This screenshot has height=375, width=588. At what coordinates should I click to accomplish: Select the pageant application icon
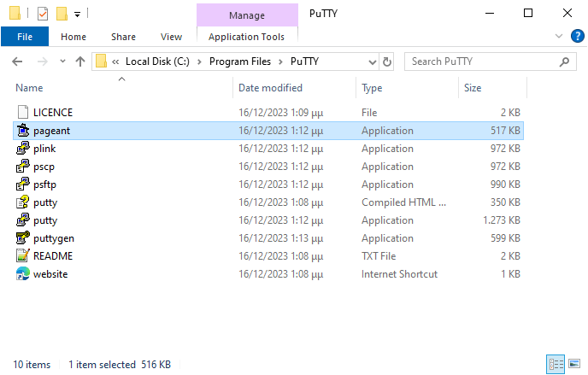[22, 131]
